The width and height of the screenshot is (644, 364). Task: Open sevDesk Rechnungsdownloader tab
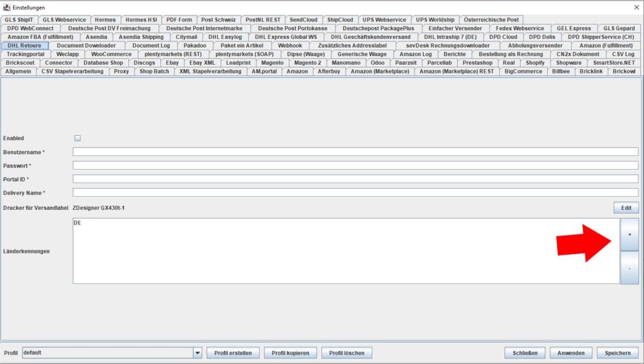pyautogui.click(x=448, y=45)
